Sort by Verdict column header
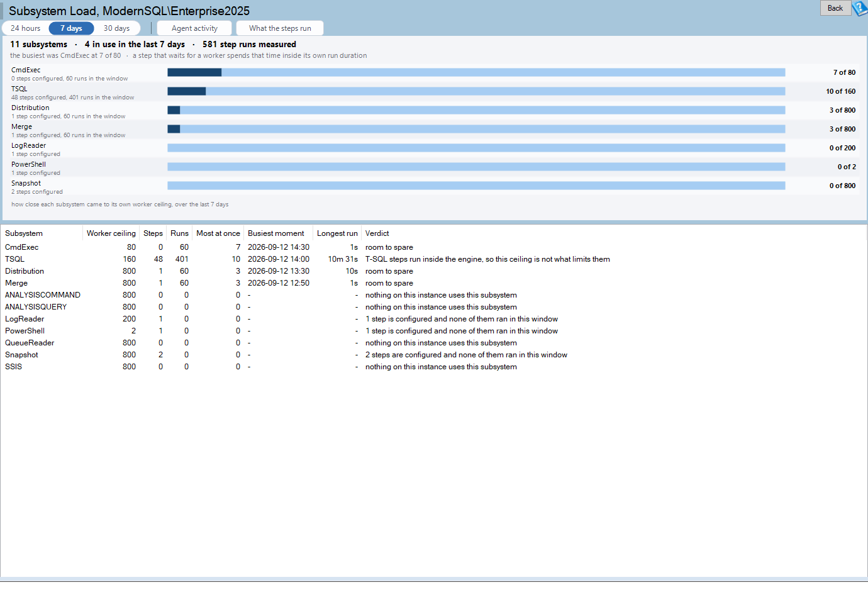This screenshot has height=614, width=868. pos(614,233)
